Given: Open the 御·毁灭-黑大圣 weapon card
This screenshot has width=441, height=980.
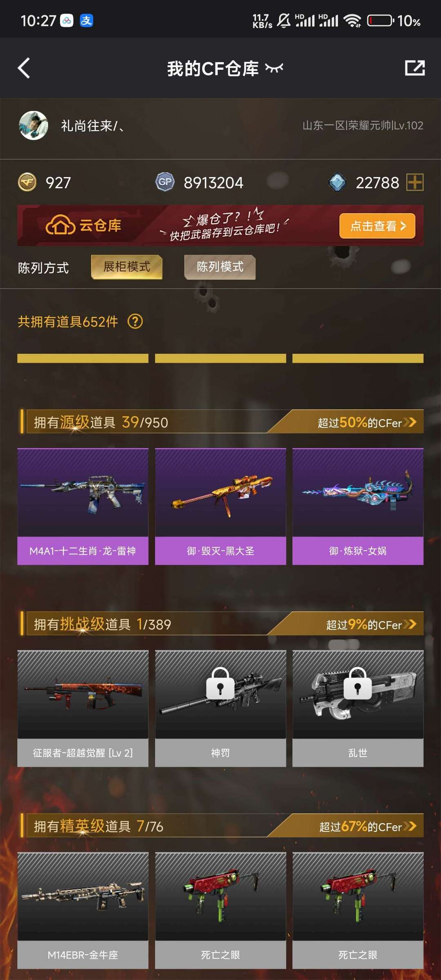Looking at the screenshot, I should click(220, 507).
